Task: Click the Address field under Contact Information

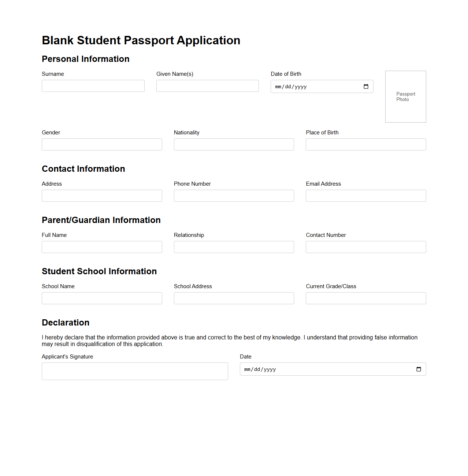Action: coord(102,196)
